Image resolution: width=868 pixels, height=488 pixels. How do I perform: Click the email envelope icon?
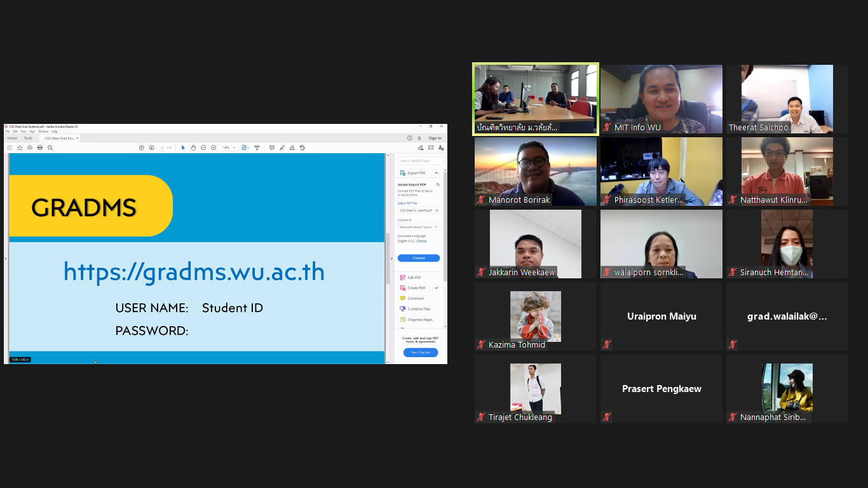point(431,147)
